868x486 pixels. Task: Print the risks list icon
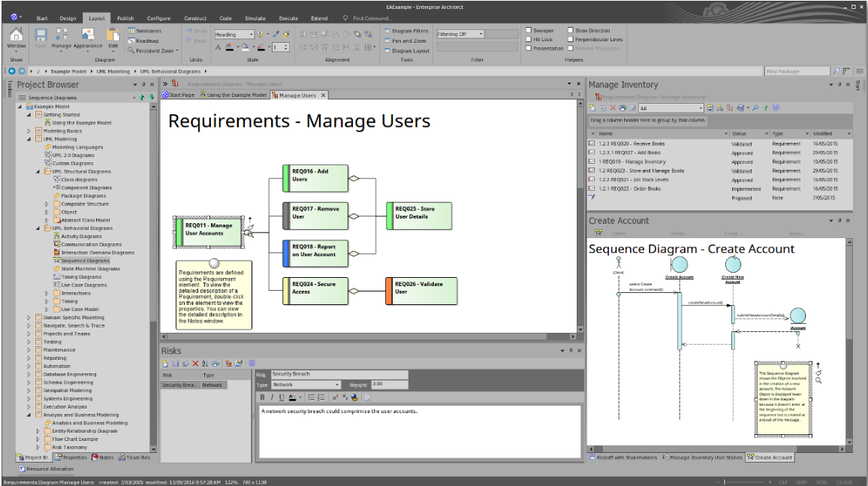coord(215,364)
